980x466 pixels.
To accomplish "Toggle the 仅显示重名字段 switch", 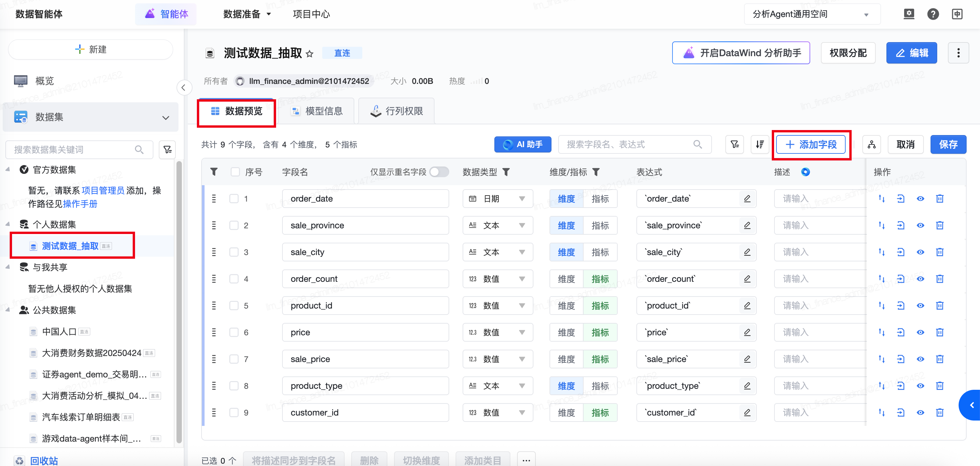I will tap(439, 172).
